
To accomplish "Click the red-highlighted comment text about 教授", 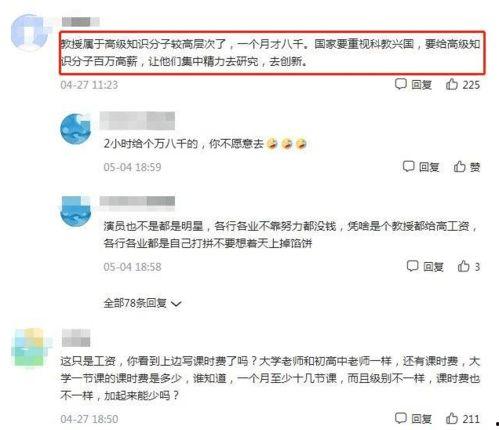I will click(x=272, y=52).
